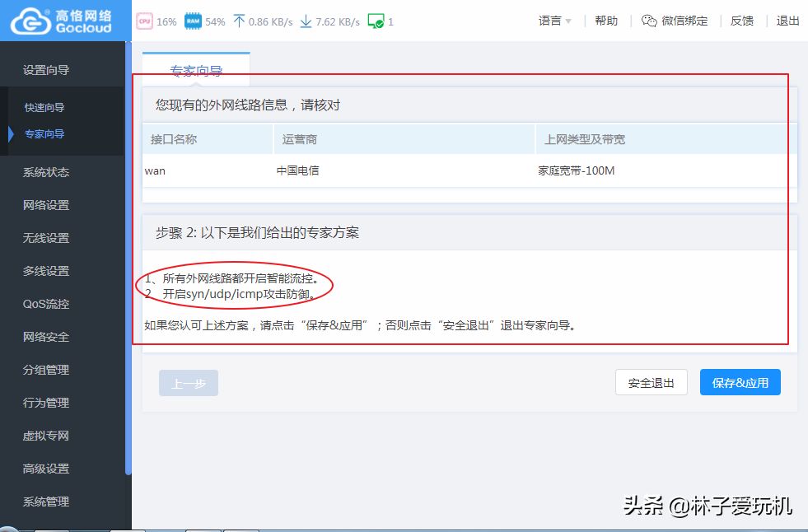Open 系统状态 menu
This screenshot has width=808, height=532.
[46, 172]
